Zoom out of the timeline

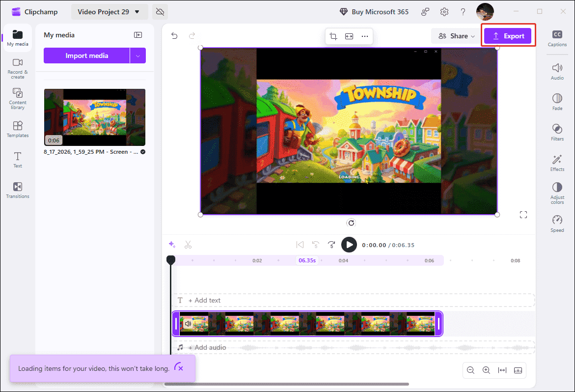tap(471, 370)
